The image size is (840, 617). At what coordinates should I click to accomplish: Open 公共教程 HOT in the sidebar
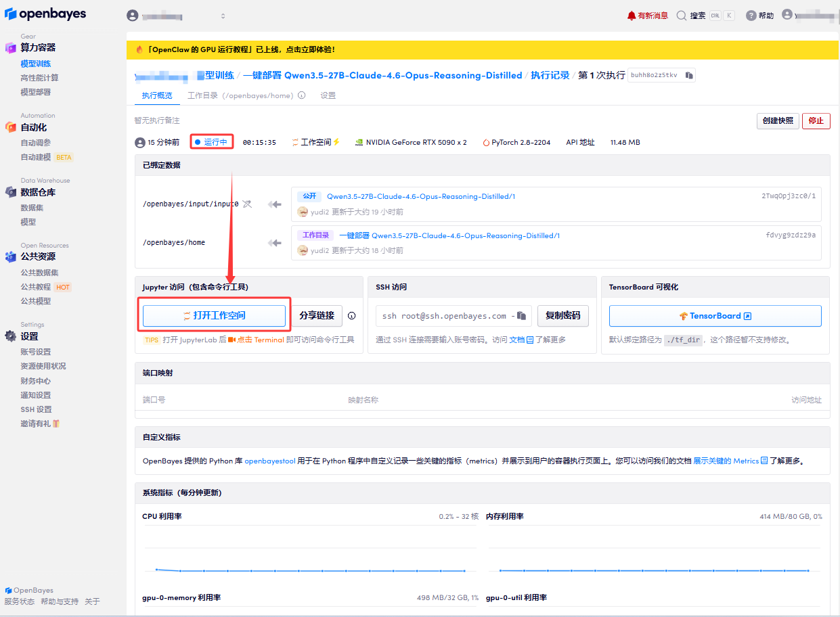46,287
